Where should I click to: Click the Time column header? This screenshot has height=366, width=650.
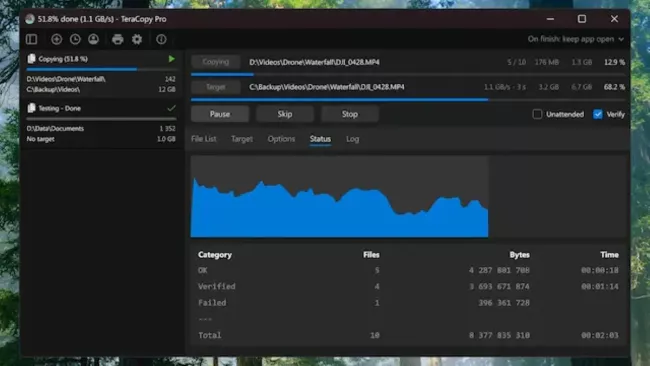[609, 255]
